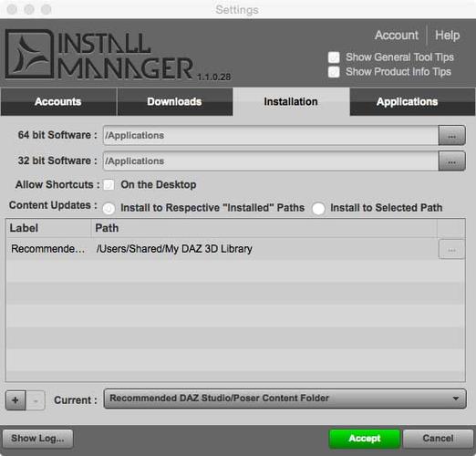Toggle Show General Tool Tips checkbox
This screenshot has width=476, height=456.
point(334,57)
